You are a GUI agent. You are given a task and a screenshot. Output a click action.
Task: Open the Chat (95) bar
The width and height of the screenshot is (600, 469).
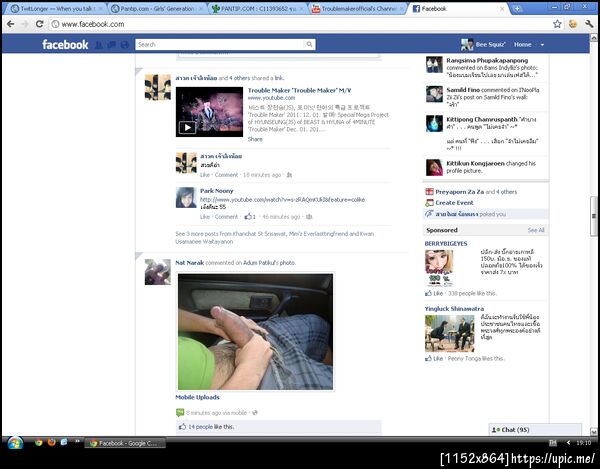tap(535, 430)
